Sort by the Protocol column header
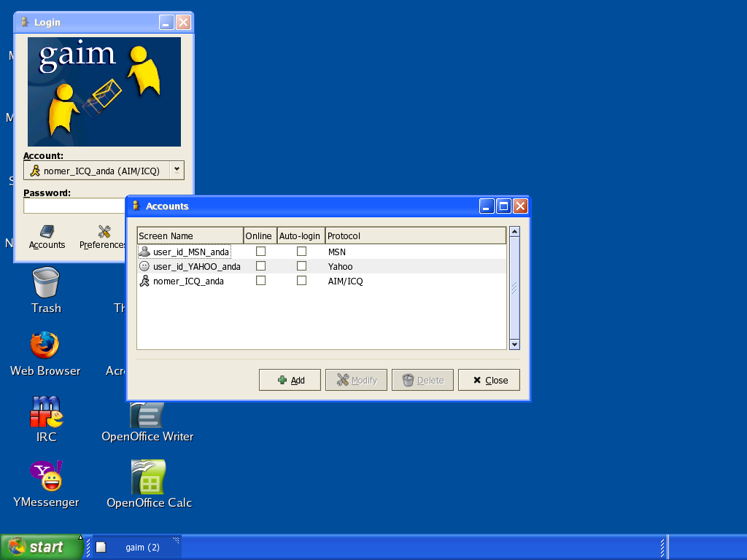 coord(415,236)
